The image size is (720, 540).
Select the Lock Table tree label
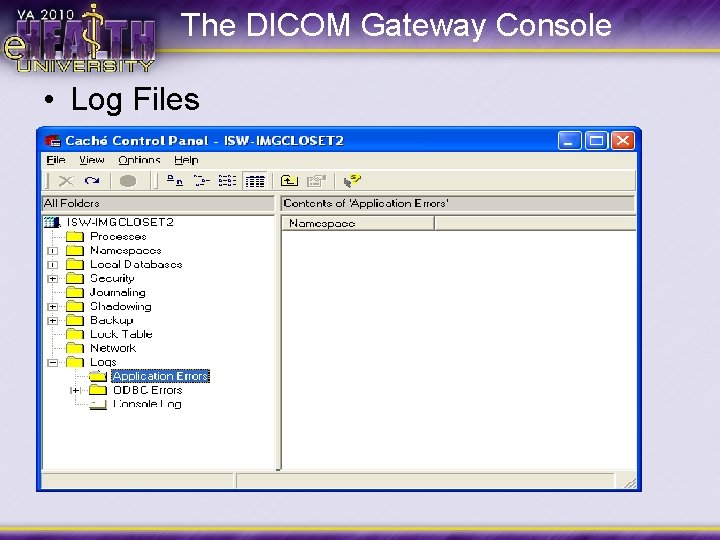pos(121,334)
